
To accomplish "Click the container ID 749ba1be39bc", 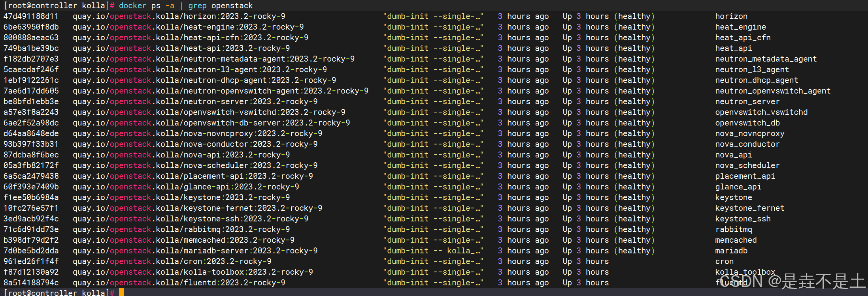I will coord(31,48).
